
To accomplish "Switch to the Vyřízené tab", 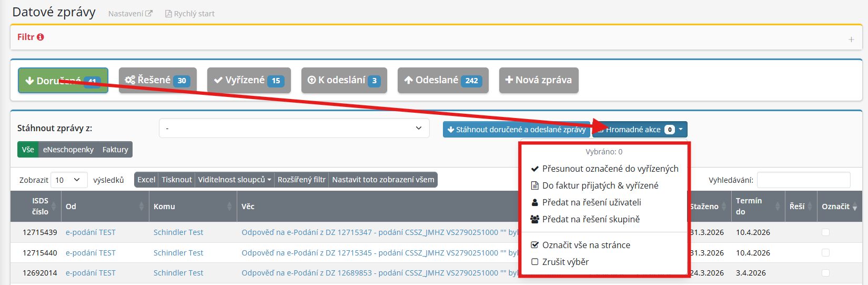I will coord(249,80).
